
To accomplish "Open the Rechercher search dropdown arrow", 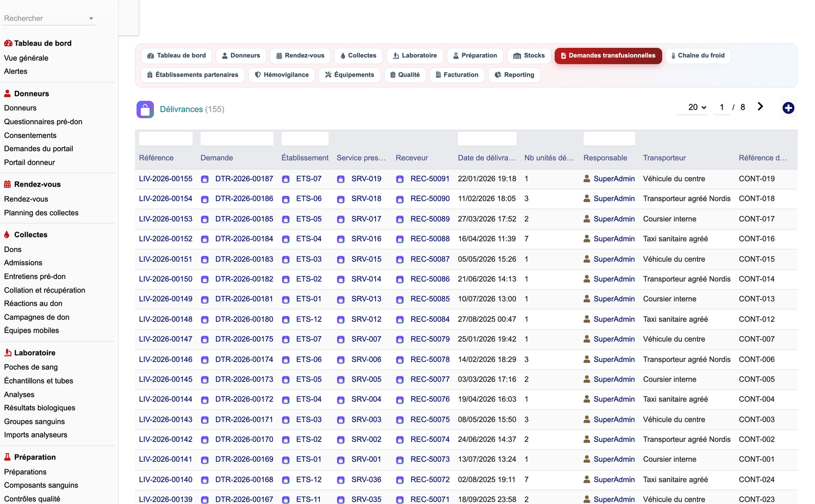I will tap(91, 19).
